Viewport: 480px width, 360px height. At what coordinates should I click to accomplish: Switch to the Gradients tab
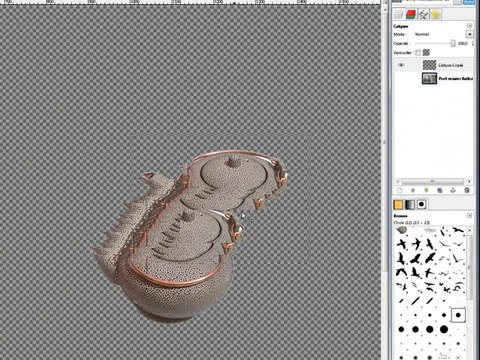coord(410,204)
